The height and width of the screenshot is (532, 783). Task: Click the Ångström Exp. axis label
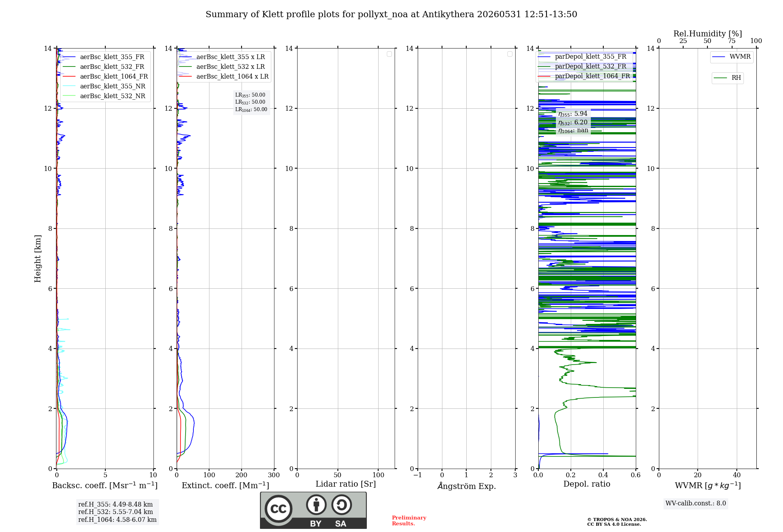click(x=467, y=486)
